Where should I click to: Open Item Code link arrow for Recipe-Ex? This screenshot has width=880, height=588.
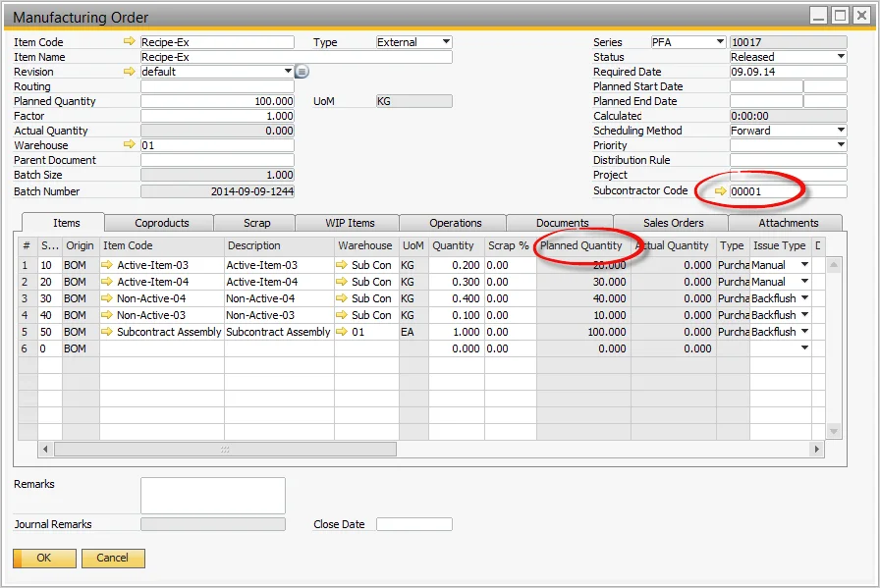pyautogui.click(x=130, y=41)
